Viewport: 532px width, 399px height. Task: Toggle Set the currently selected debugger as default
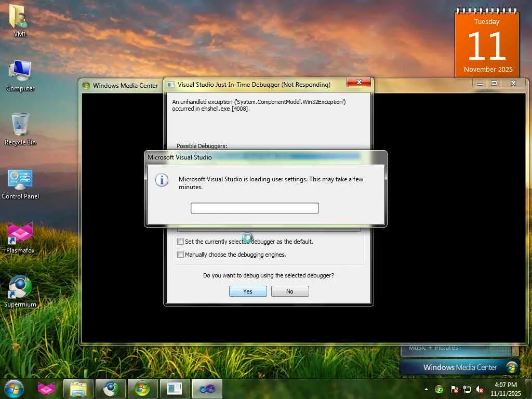point(180,242)
